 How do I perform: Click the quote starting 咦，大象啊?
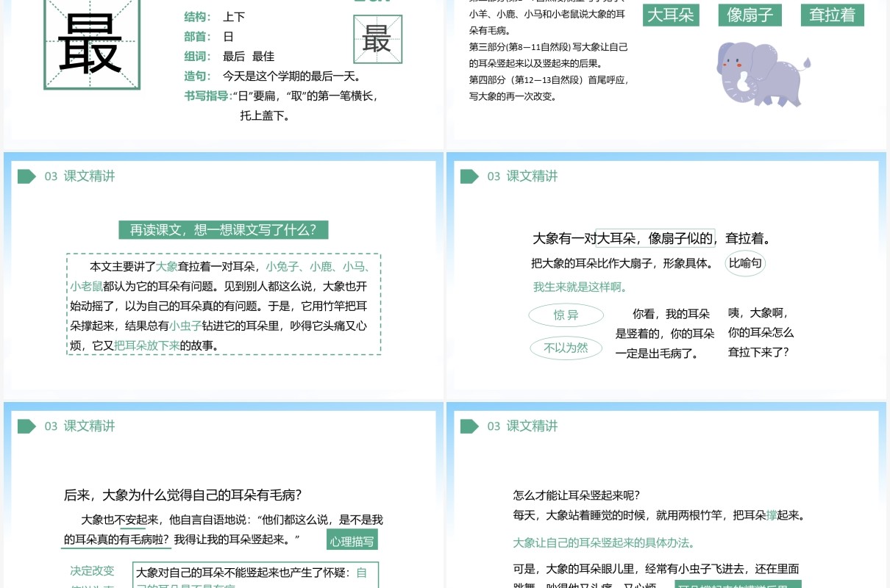[761, 332]
